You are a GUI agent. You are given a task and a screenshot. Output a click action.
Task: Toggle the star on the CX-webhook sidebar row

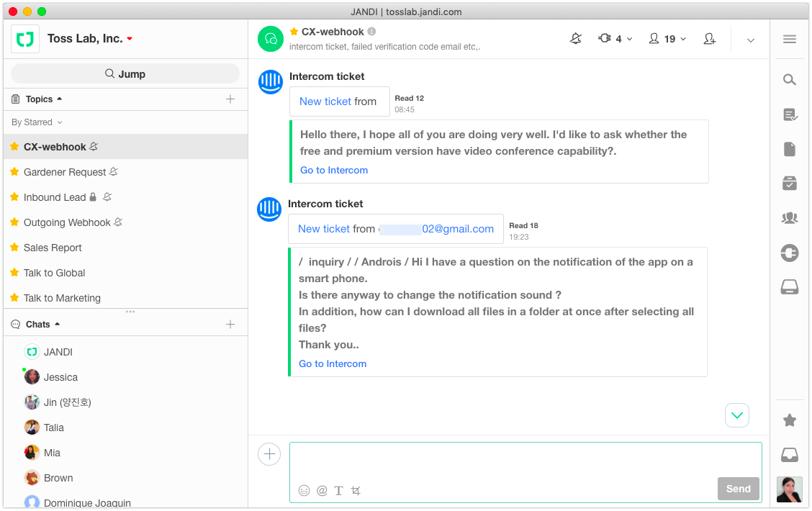[x=14, y=147]
